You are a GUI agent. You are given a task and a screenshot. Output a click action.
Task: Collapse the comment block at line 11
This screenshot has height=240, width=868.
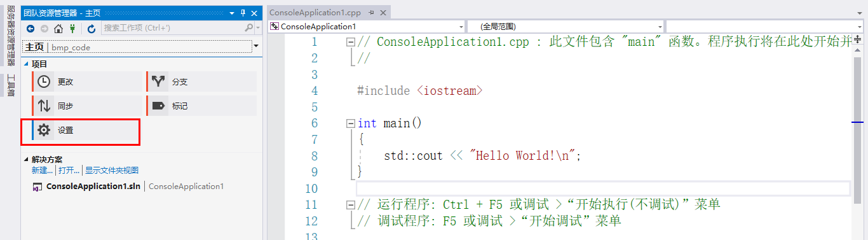point(350,205)
